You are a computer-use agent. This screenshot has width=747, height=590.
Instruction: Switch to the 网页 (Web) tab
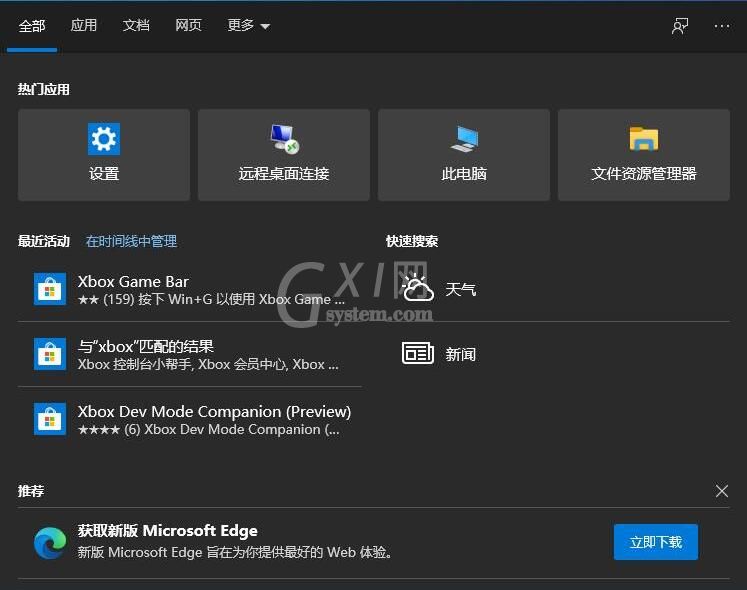click(189, 25)
